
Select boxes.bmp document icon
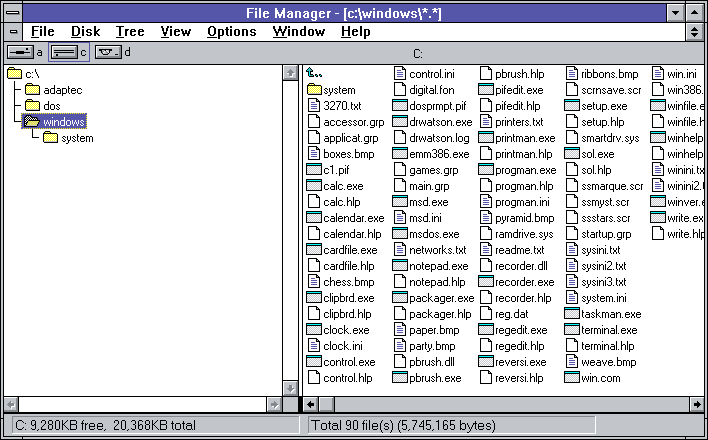pyautogui.click(x=314, y=153)
